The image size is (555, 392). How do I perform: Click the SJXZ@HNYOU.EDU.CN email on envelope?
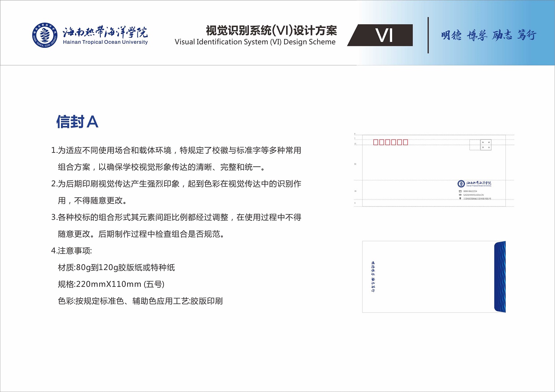pos(473,195)
